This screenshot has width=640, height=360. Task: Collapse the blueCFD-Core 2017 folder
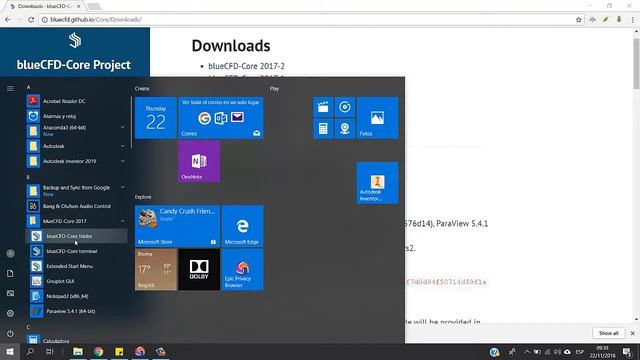[77, 221]
